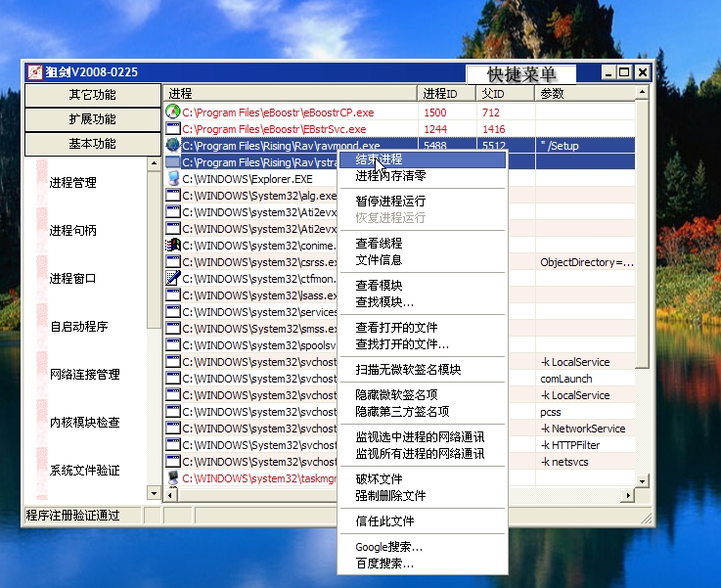Choose 百度搜索... menu entry
Image resolution: width=721 pixels, height=588 pixels.
pos(423,564)
